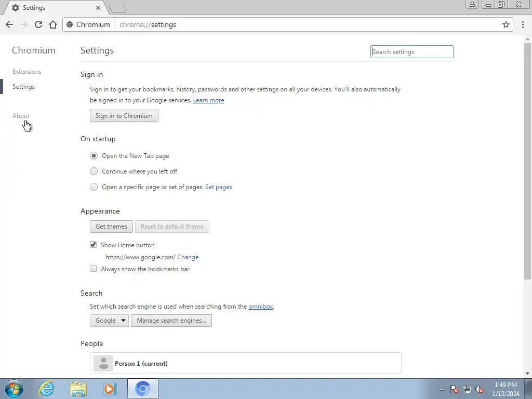Open Windows Explorer from the taskbar
The height and width of the screenshot is (399, 532).
tap(78, 389)
